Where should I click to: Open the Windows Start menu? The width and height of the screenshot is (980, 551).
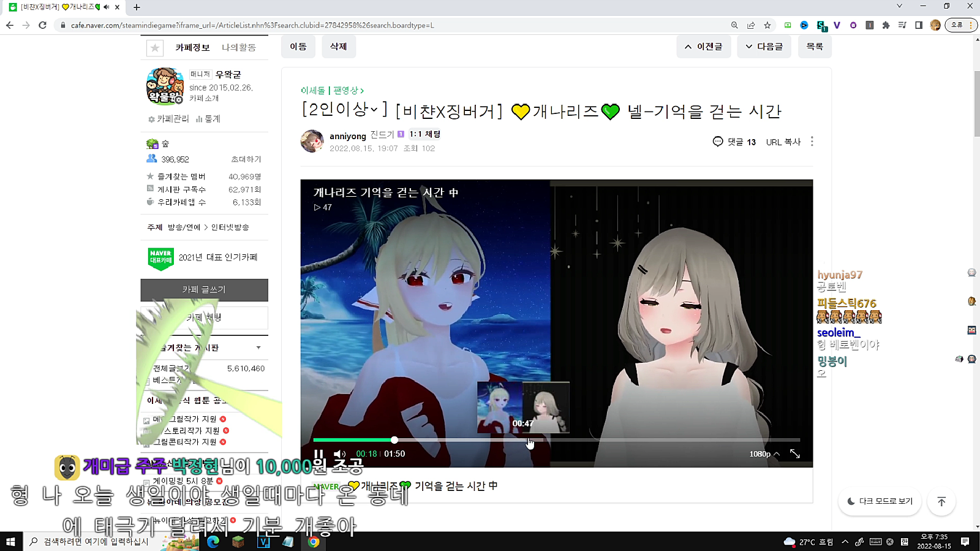click(x=10, y=542)
